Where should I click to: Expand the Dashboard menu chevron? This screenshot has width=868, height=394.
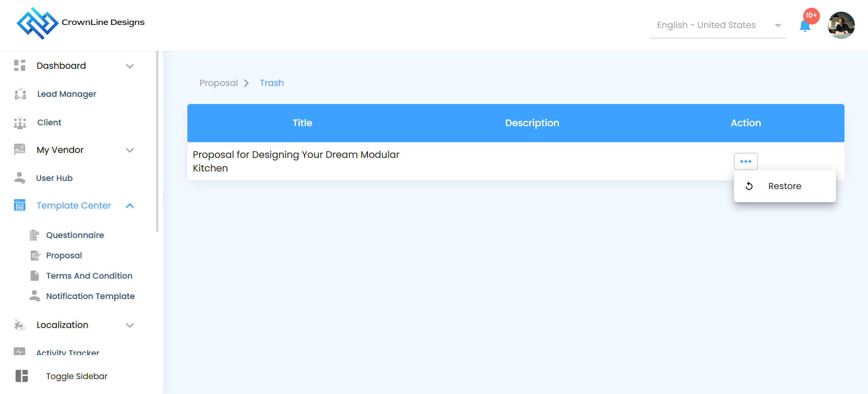[x=130, y=66]
